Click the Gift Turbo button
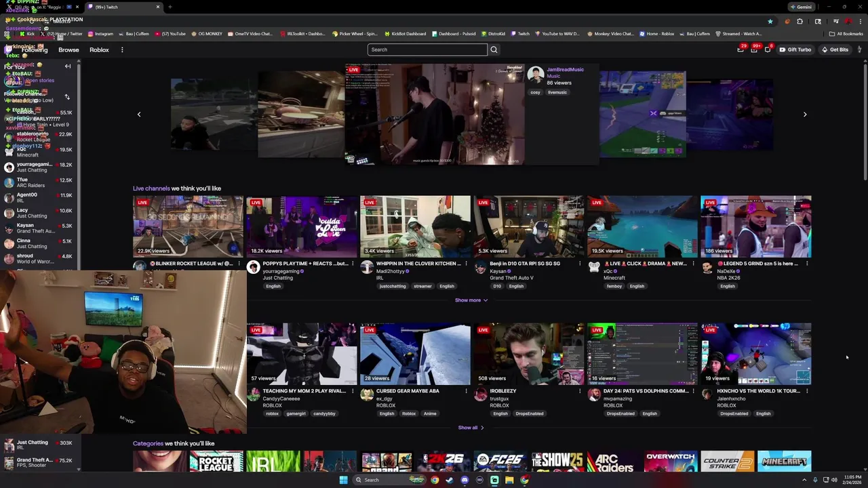This screenshot has width=868, height=488. click(795, 49)
